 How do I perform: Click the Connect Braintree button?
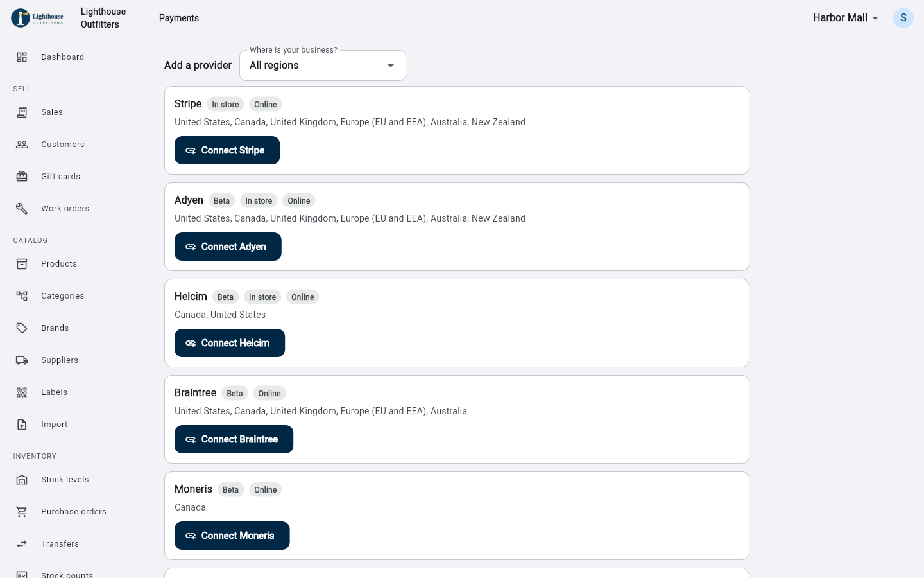tap(234, 439)
